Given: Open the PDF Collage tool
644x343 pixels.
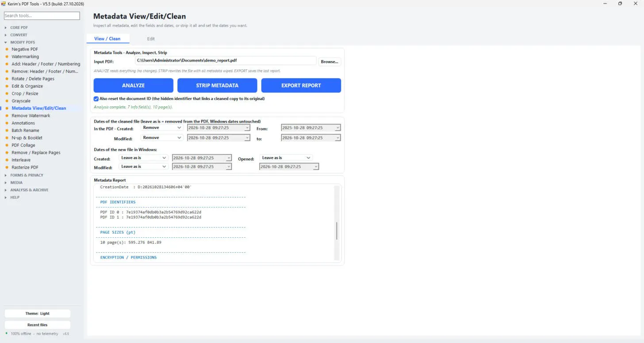Looking at the screenshot, I should [23, 145].
